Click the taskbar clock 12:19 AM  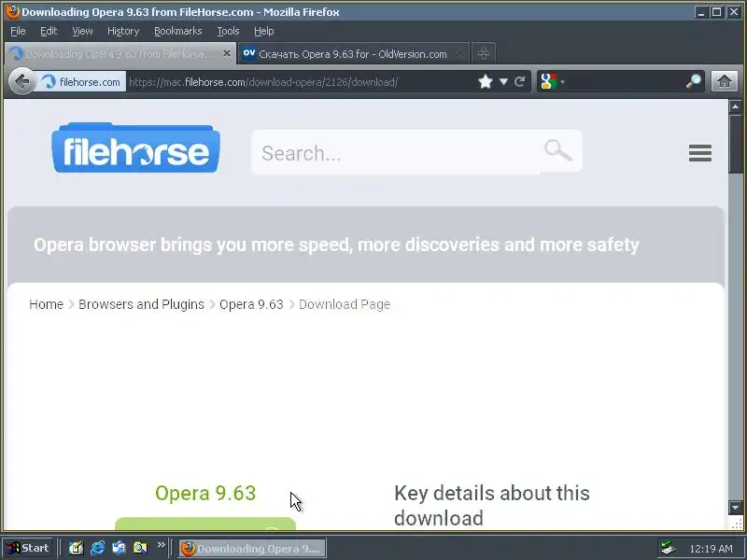711,549
